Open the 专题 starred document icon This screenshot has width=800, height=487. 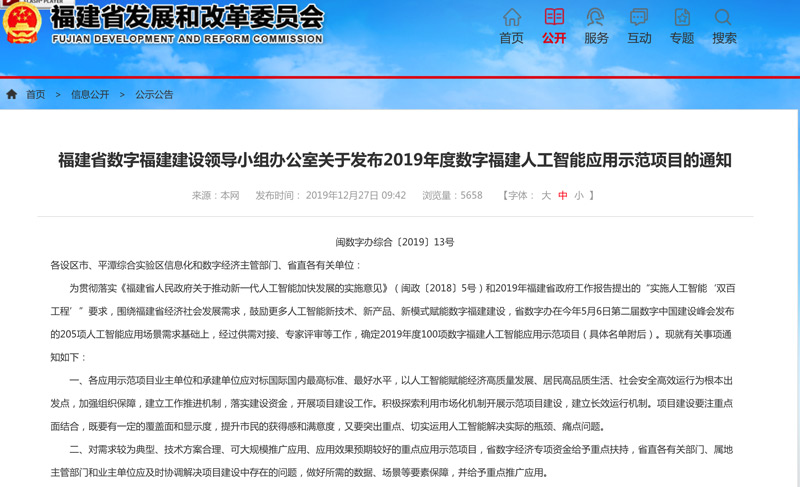(681, 18)
